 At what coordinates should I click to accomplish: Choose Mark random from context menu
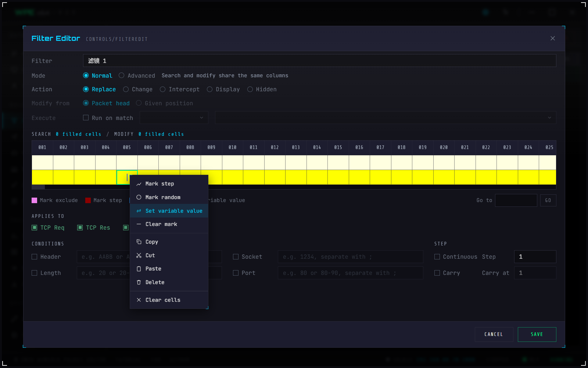[x=169, y=197]
